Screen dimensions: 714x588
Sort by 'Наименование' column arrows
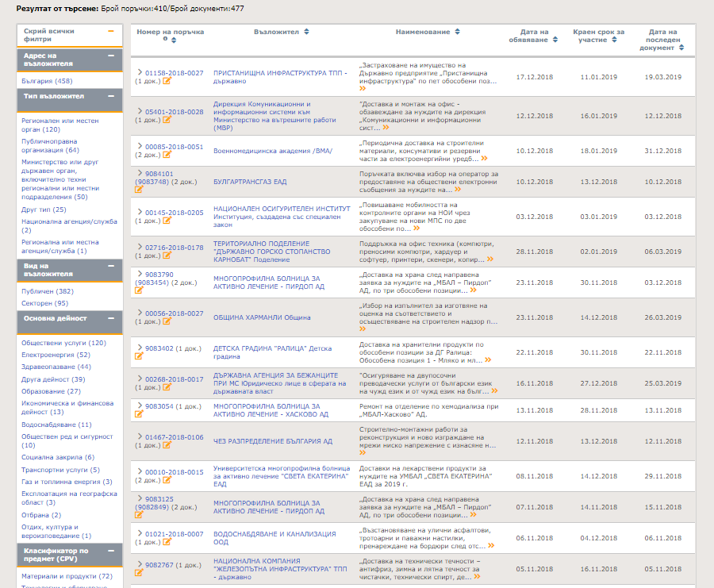457,32
